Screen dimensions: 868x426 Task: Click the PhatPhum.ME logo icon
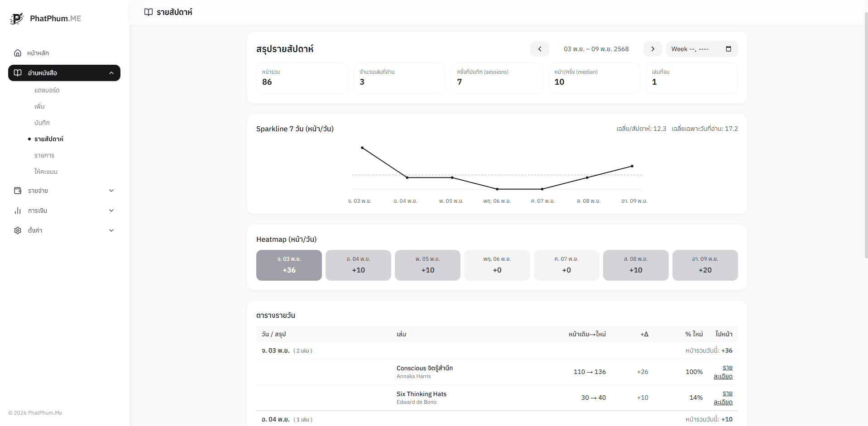pyautogui.click(x=17, y=19)
